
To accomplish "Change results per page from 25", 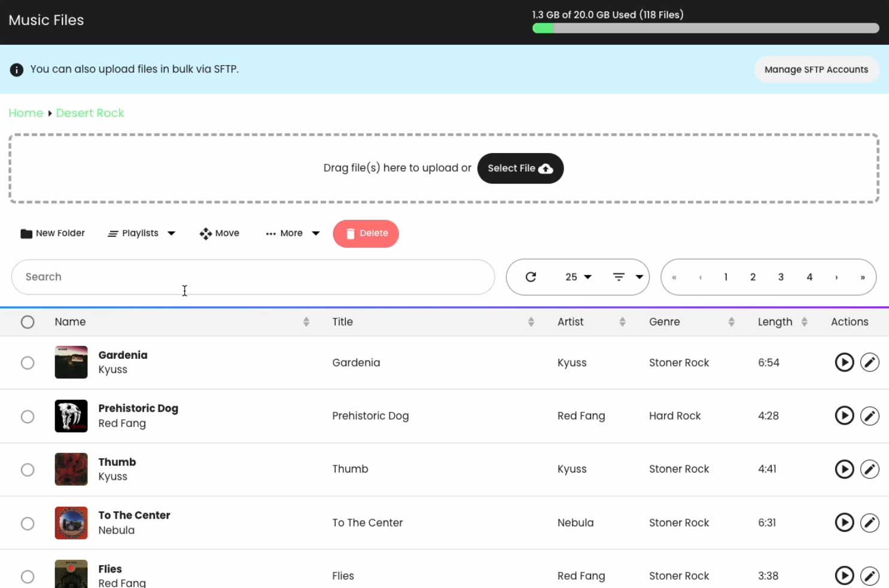I will click(576, 277).
